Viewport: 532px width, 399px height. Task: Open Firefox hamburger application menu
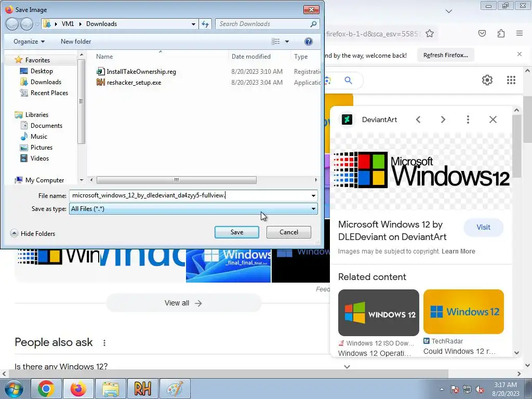[x=520, y=33]
